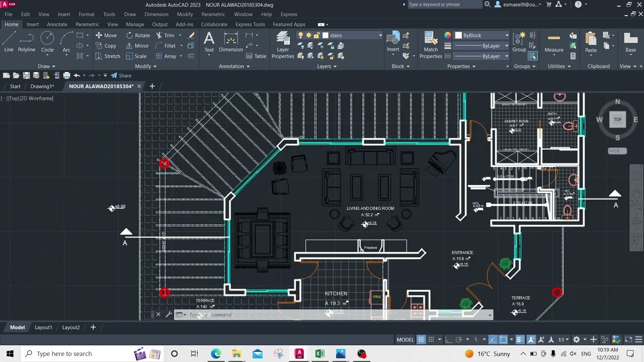Toggle lineweight display in status bar

pos(520,339)
